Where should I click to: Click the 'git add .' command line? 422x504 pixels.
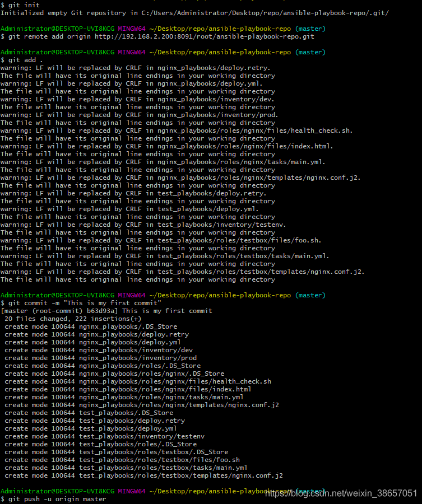[21, 60]
